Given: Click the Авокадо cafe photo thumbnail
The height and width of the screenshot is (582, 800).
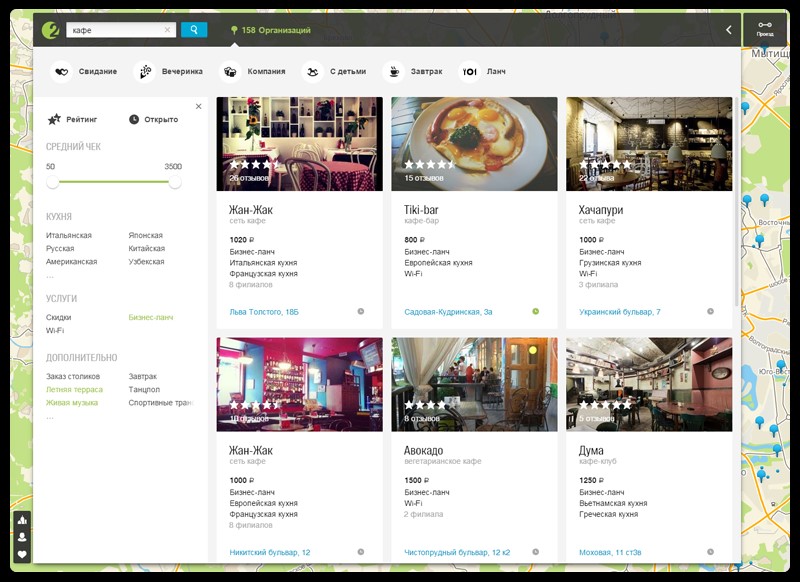Looking at the screenshot, I should click(x=474, y=384).
